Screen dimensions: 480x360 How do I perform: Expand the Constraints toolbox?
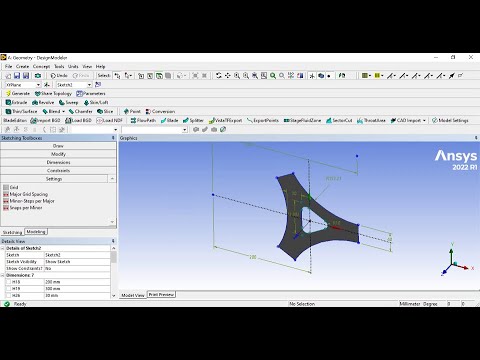[x=58, y=171]
